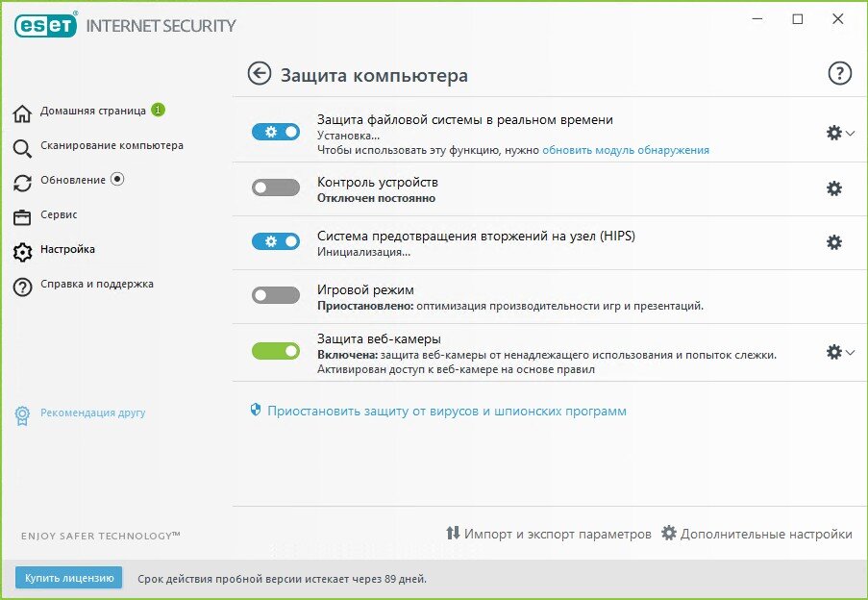
Task: Minimize the ESET window
Action: click(x=757, y=19)
